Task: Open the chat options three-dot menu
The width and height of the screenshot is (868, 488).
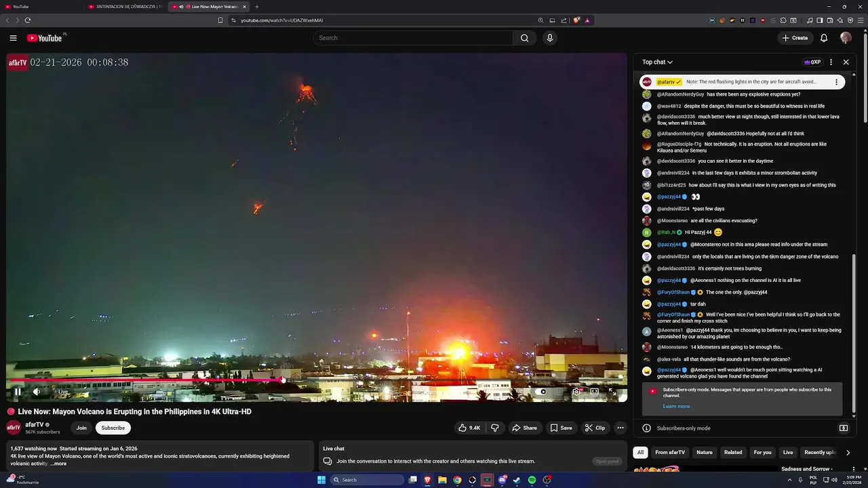Action: (x=831, y=62)
